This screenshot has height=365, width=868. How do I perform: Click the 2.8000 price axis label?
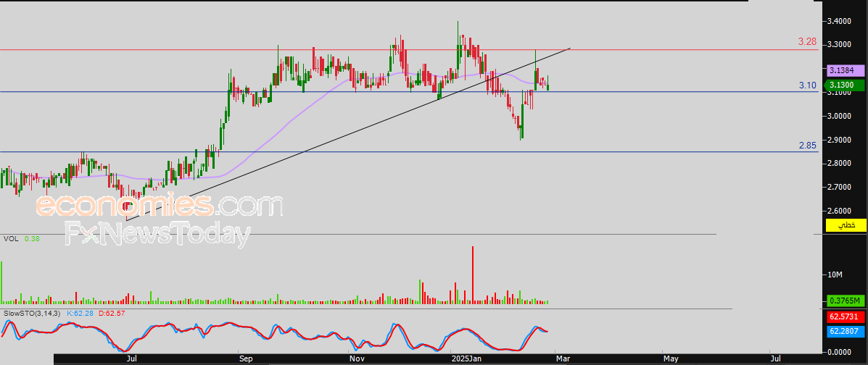[839, 164]
